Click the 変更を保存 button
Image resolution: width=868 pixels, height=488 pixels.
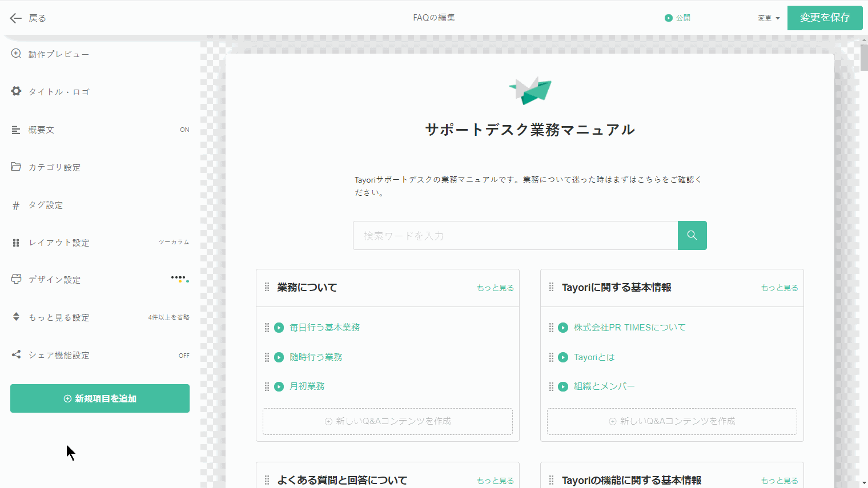(x=825, y=18)
